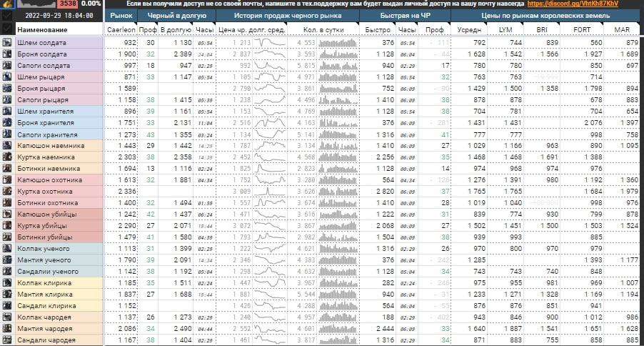
Task: Click the red 3538 cell
Action: pos(67,4)
